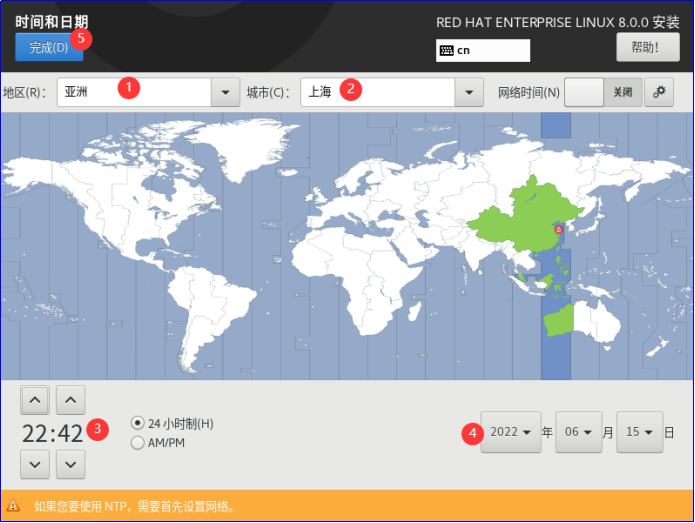This screenshot has height=523, width=695.
Task: Expand the city combo box arrow
Action: coord(469,92)
